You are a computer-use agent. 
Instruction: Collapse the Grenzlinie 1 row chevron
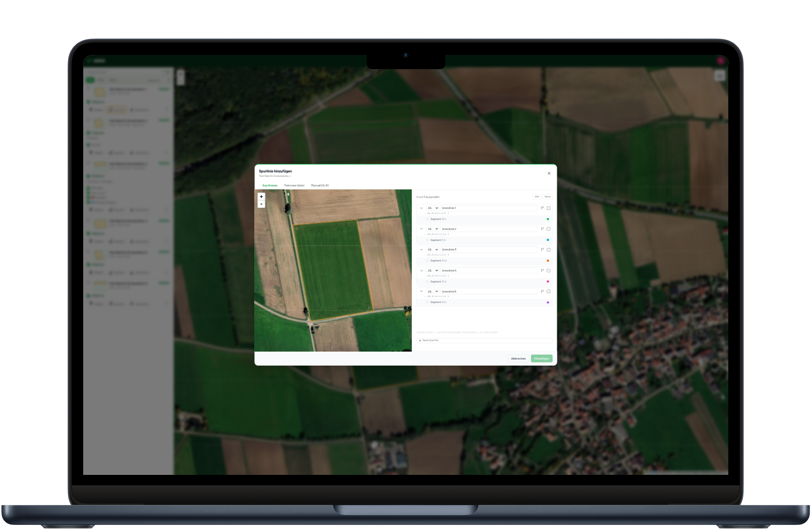tap(421, 208)
